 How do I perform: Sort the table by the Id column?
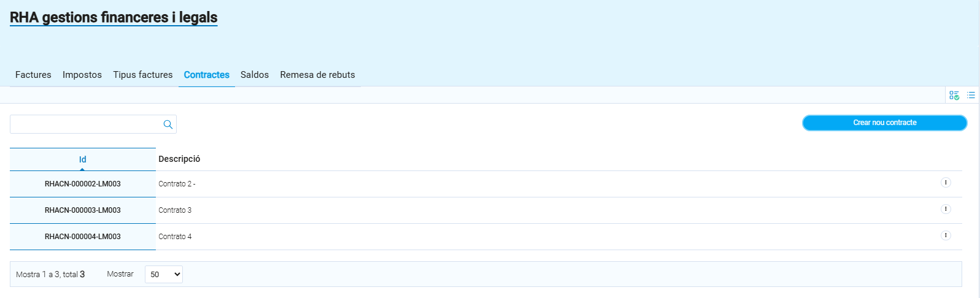[82, 159]
